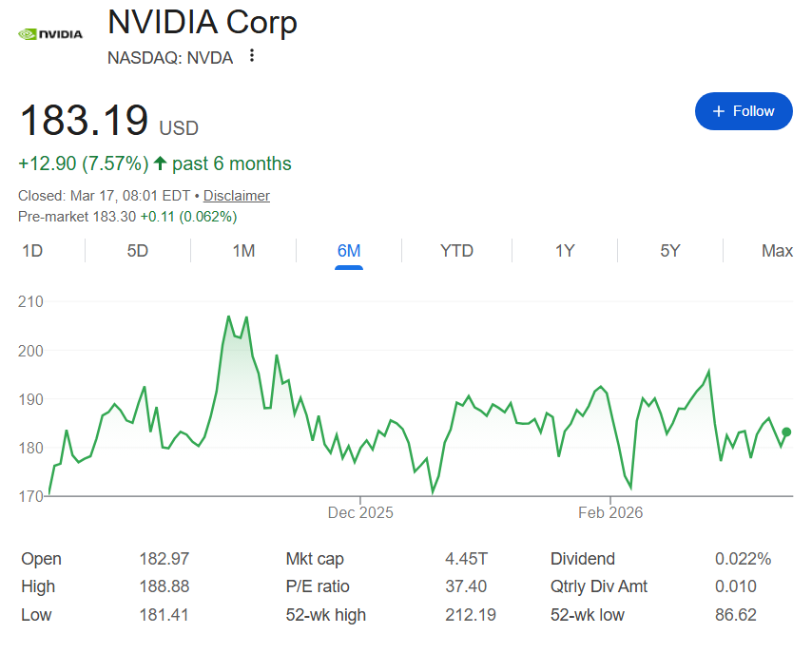Show the Max time range

pos(777,251)
